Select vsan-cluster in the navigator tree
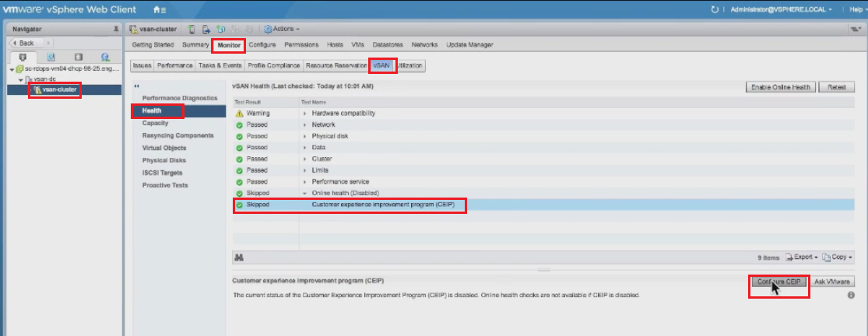This screenshot has height=336, width=868. [x=59, y=89]
